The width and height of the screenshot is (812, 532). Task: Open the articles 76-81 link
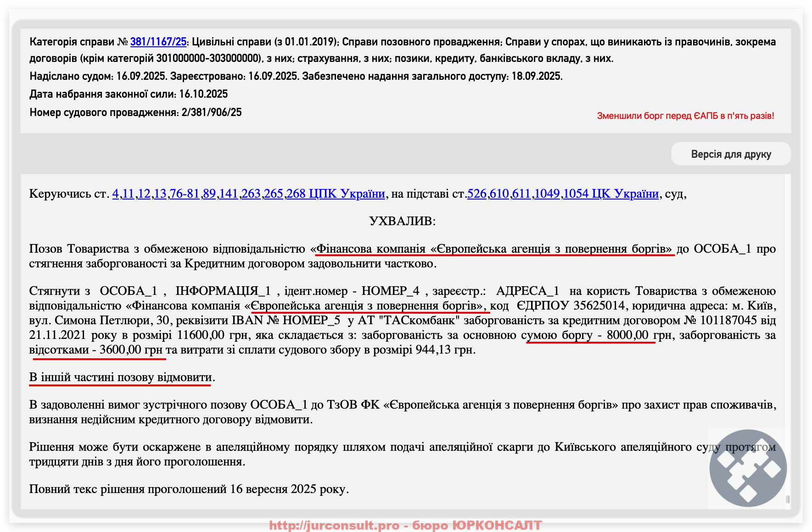[x=185, y=194]
